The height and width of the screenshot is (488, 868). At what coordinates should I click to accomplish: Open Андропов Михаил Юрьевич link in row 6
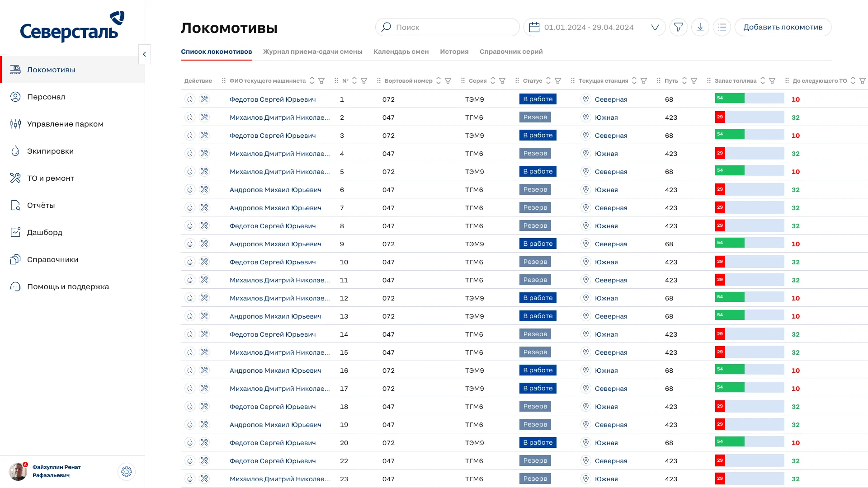275,190
